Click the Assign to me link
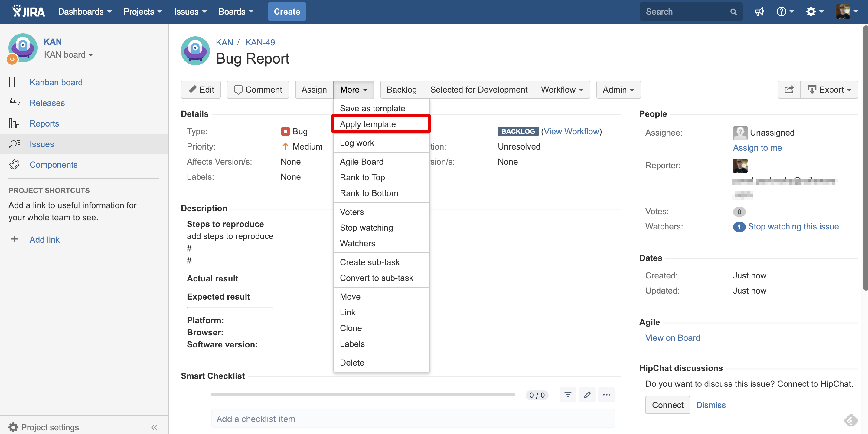Image resolution: width=868 pixels, height=434 pixels. click(757, 148)
